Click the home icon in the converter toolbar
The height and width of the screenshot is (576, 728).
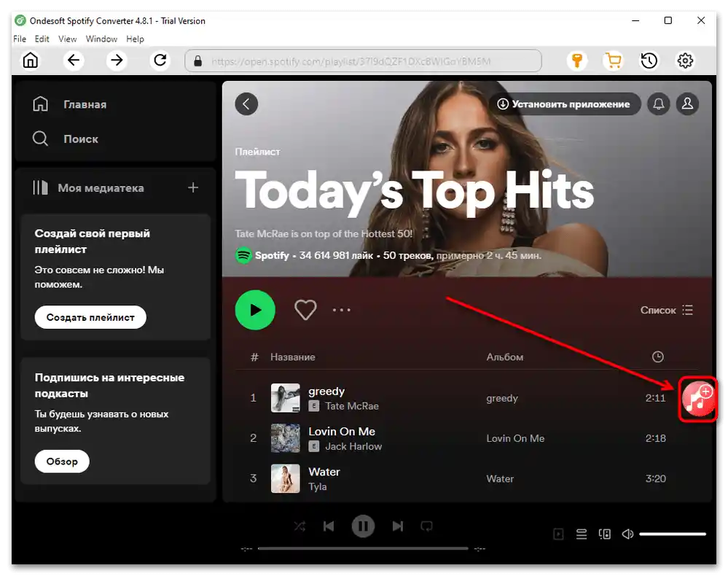(31, 61)
